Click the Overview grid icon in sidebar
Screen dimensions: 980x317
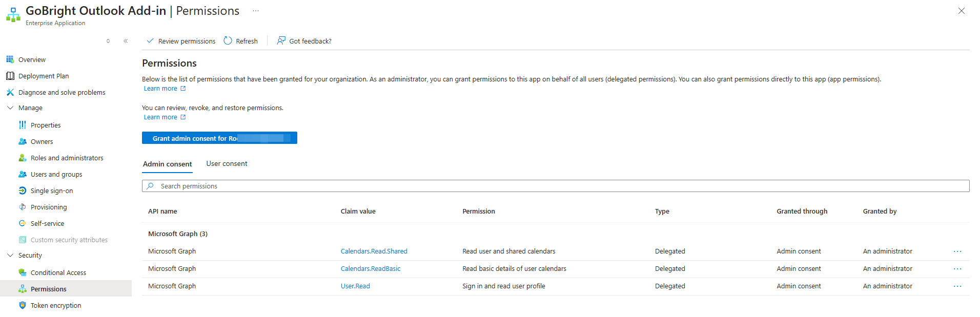(10, 59)
